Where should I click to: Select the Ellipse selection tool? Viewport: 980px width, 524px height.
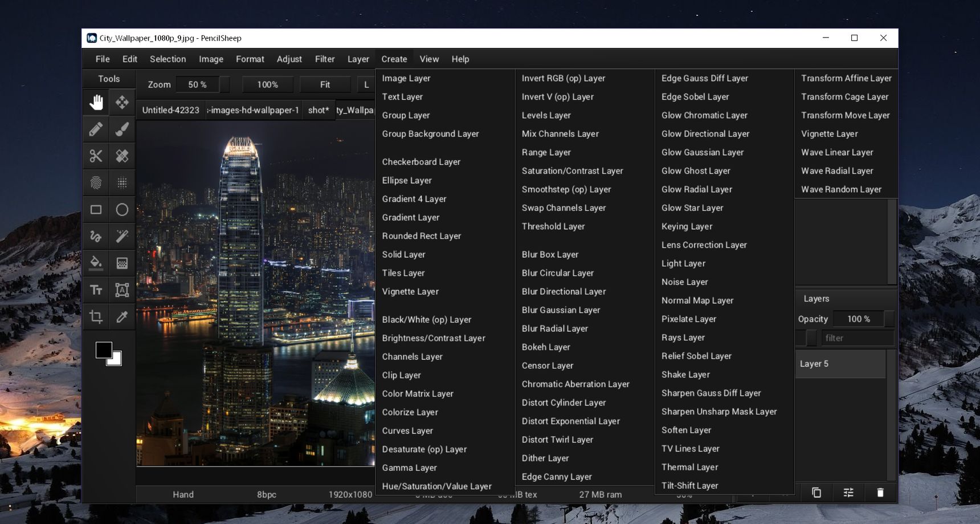(122, 209)
